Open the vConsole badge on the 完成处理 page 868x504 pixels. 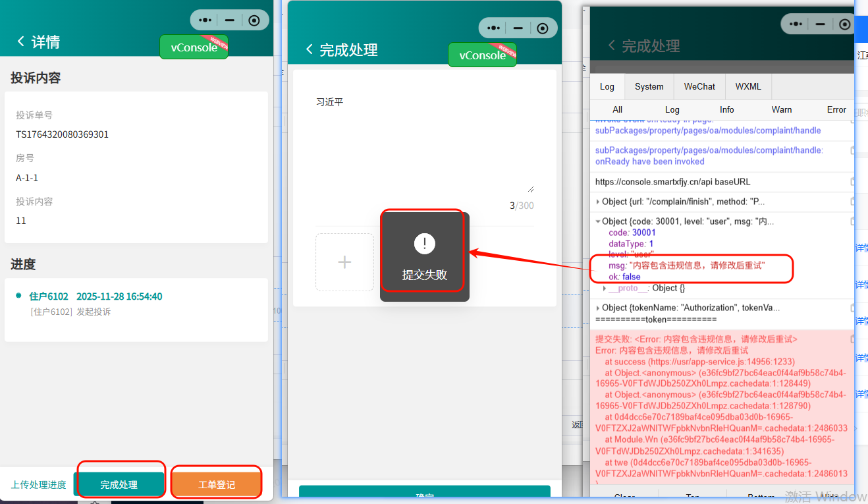tap(482, 55)
